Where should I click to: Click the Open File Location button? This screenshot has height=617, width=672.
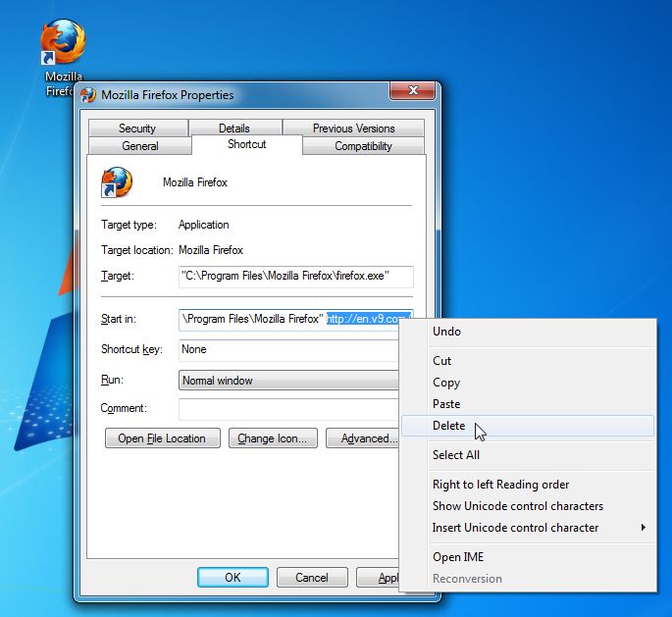[163, 438]
